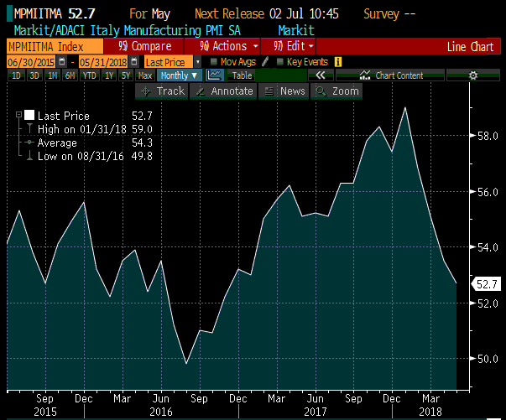
Task: Select the 1Y range
Action: (109, 75)
